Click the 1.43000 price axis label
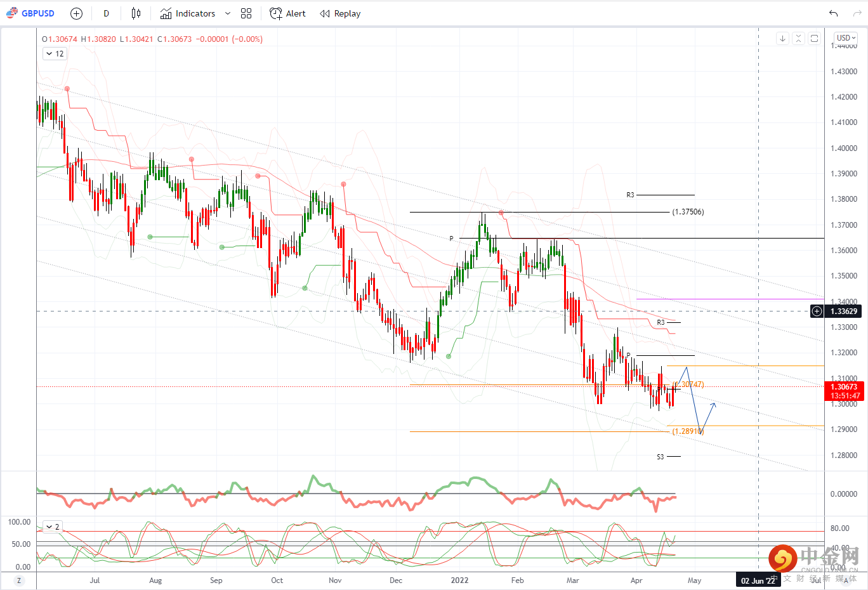The width and height of the screenshot is (868, 590). 844,72
